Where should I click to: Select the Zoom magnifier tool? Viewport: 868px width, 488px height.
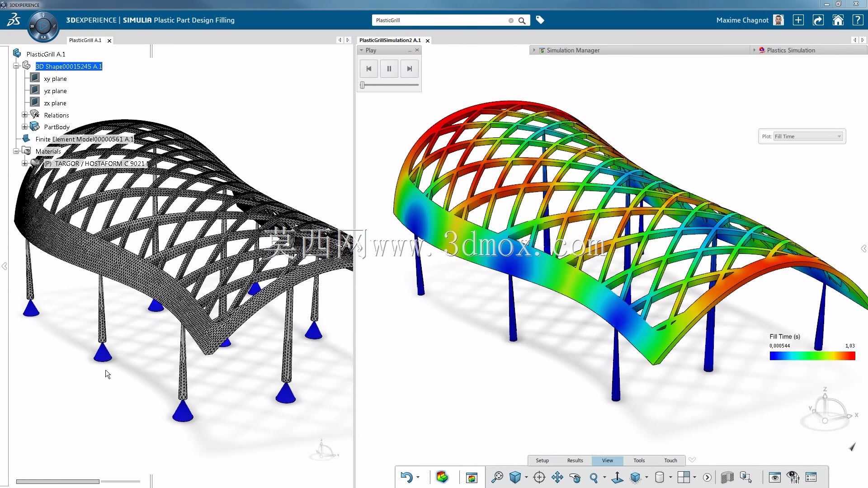[x=594, y=477]
